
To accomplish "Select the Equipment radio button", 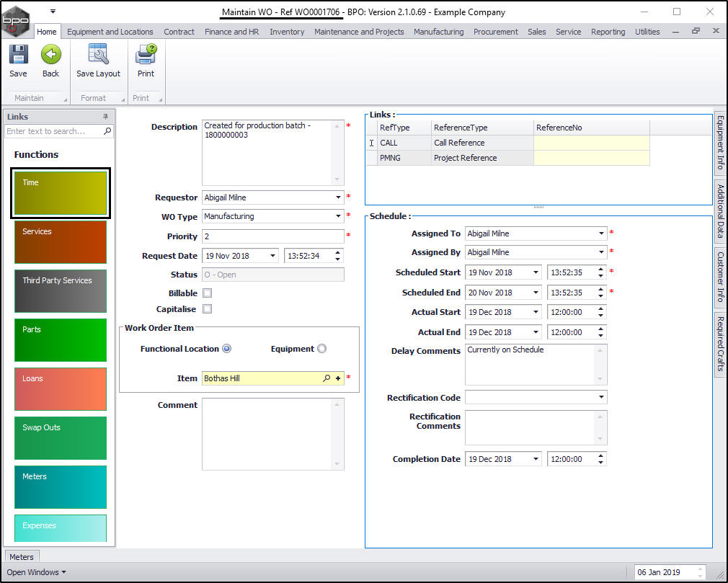I will [x=321, y=349].
